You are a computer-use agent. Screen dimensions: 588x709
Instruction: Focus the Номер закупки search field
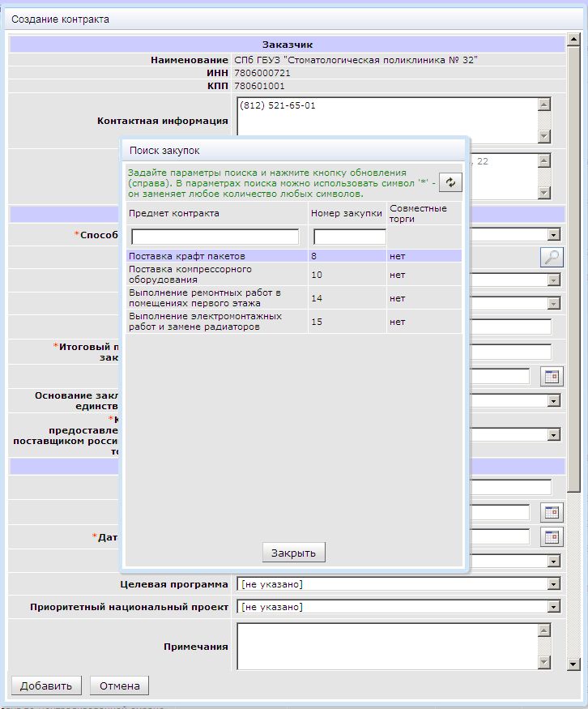pos(349,237)
